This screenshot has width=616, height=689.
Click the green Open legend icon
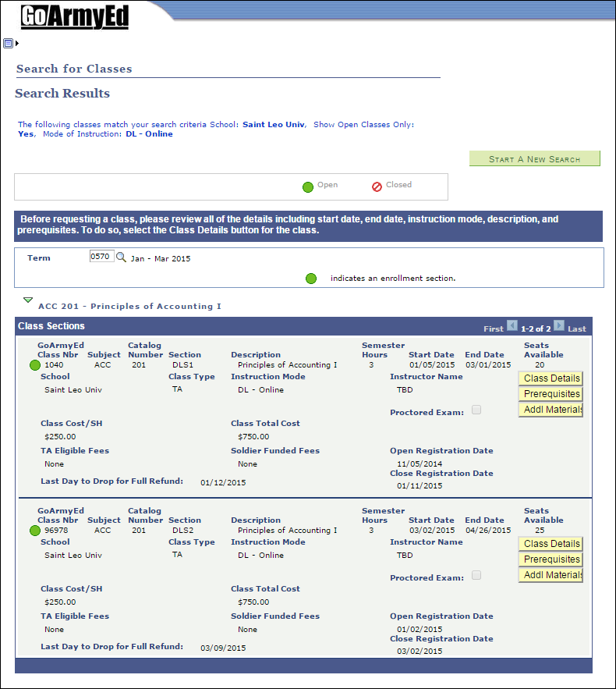click(308, 187)
